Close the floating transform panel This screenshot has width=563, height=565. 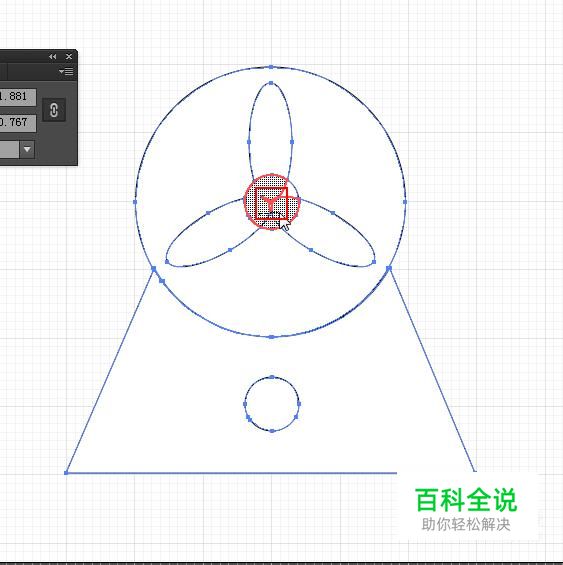pyautogui.click(x=69, y=57)
